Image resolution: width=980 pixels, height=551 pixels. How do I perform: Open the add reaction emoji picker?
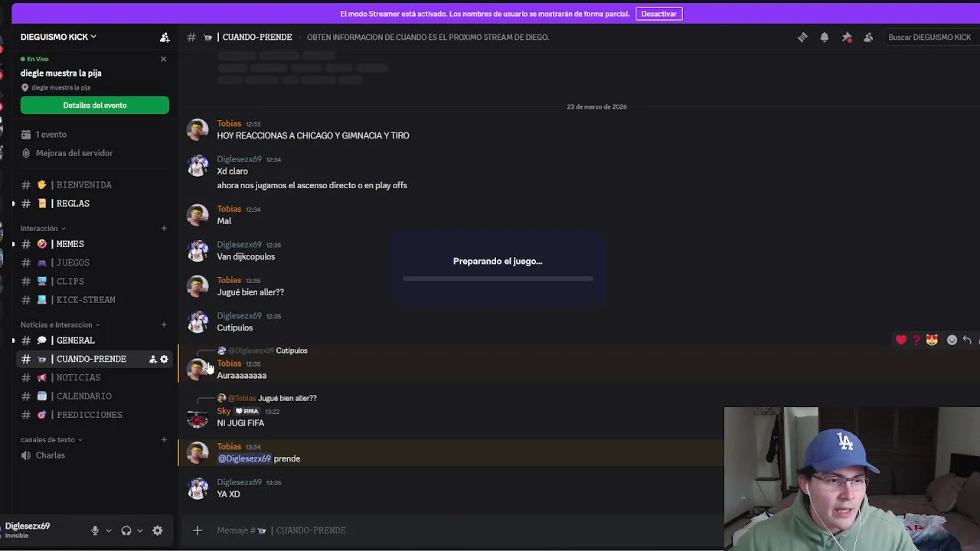pos(952,340)
